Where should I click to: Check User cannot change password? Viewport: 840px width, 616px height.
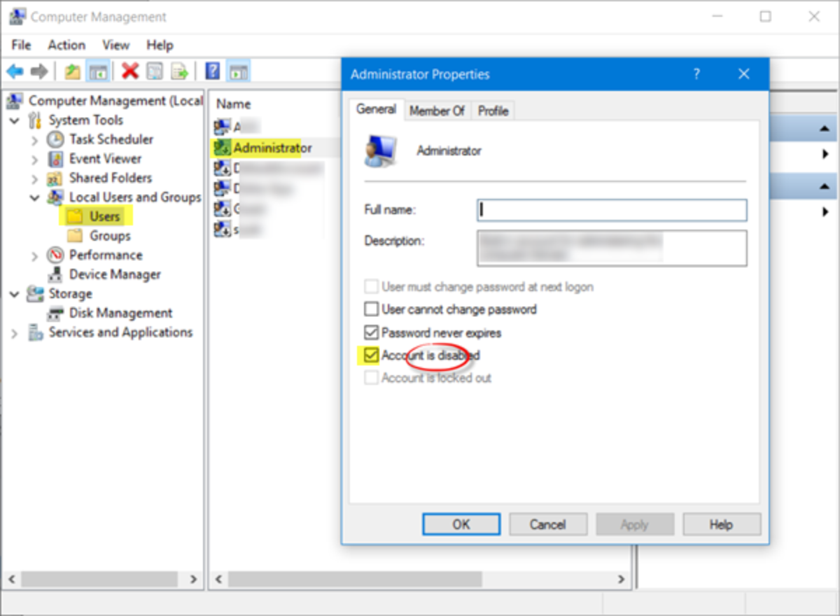tap(371, 309)
